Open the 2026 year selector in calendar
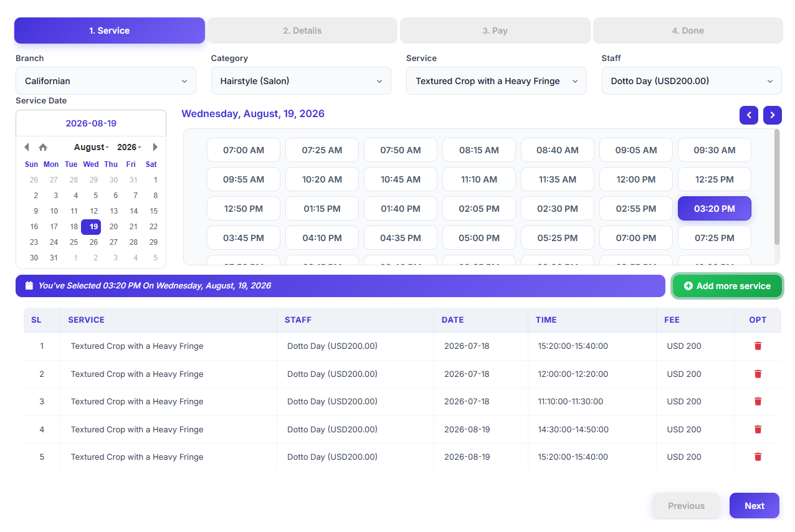Viewport: 795px width, 532px height. click(129, 147)
